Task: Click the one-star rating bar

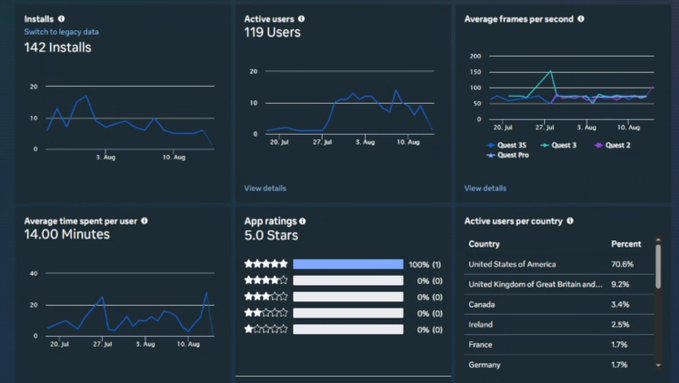Action: pos(348,329)
